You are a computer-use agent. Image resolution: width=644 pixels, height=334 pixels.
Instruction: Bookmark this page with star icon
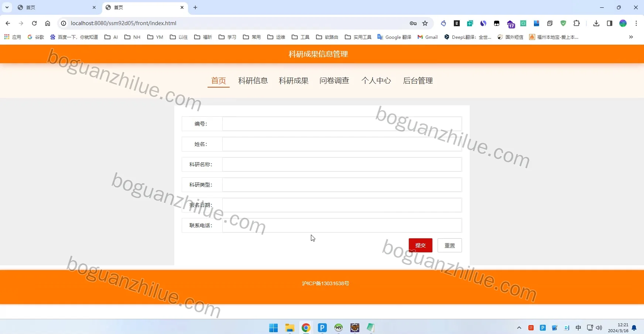tap(425, 23)
